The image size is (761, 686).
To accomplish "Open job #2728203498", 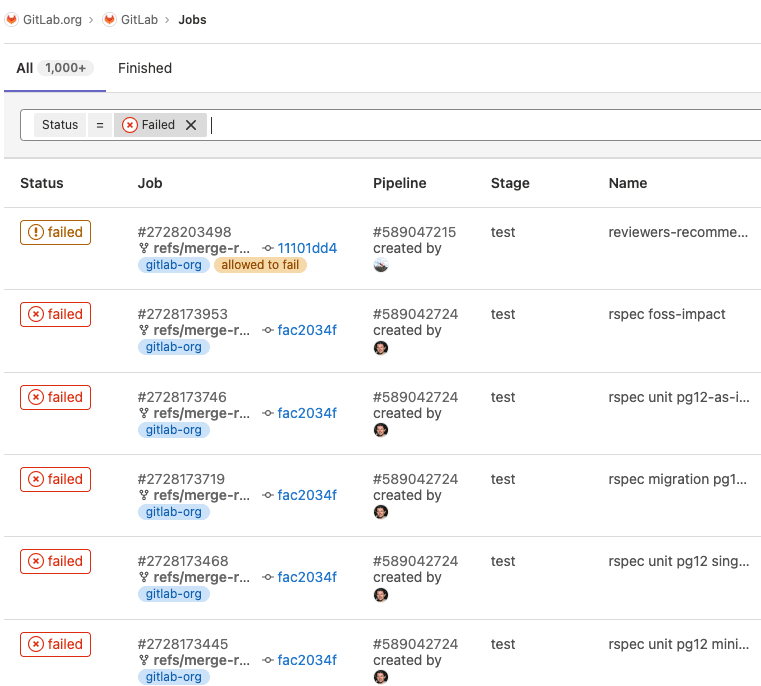I will pyautogui.click(x=184, y=232).
